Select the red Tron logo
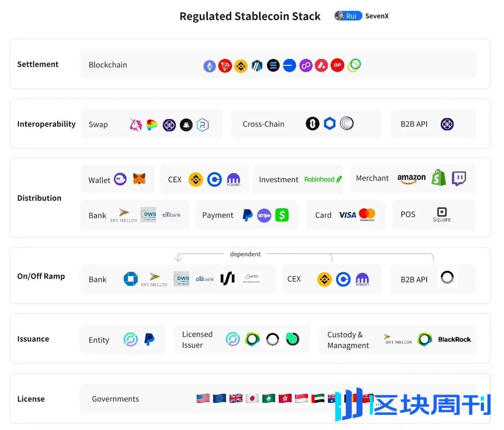Viewport: 504px width, 430px height. click(x=225, y=66)
